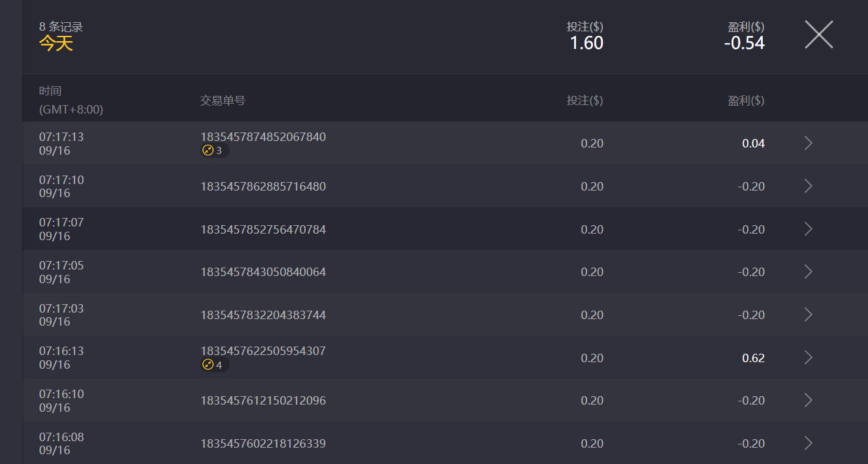The height and width of the screenshot is (464, 868).
Task: Click the 0.04 profit value
Action: [x=753, y=144]
